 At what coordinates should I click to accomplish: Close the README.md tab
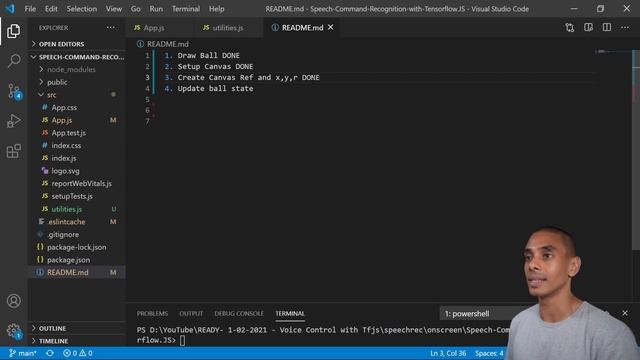click(x=331, y=27)
